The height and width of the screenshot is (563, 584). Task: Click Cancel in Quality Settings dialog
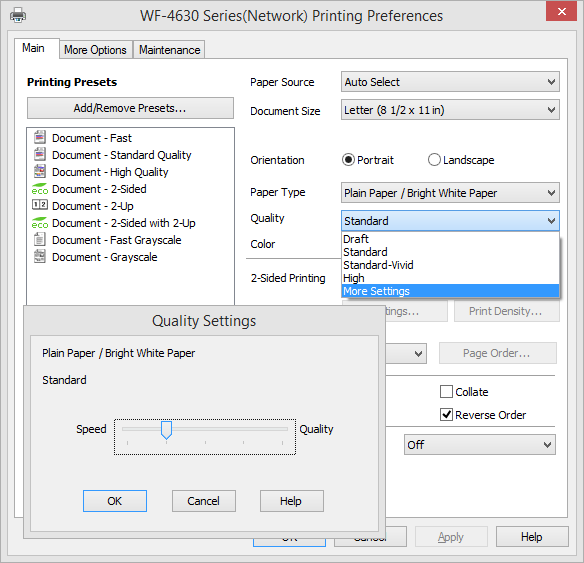[203, 501]
